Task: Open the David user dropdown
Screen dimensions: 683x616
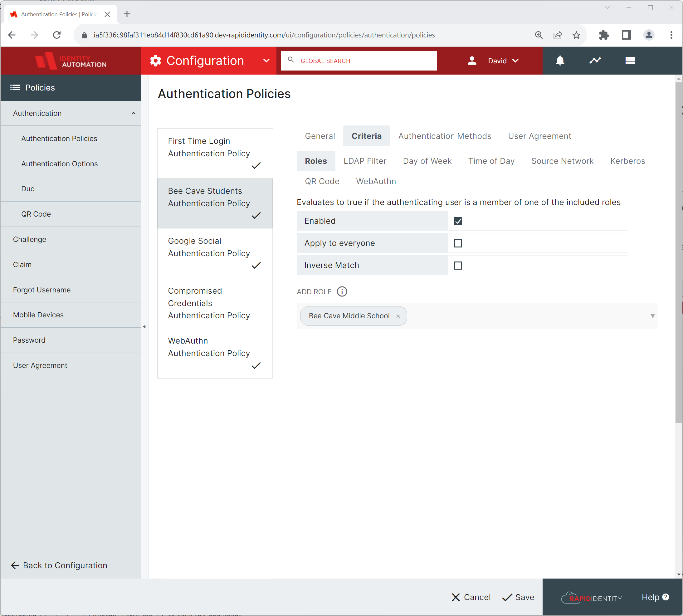Action: (x=503, y=61)
